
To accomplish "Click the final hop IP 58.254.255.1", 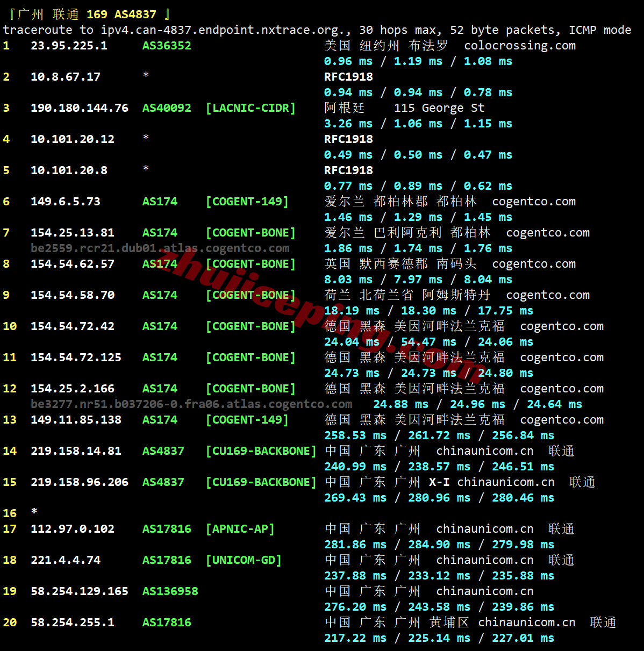I will coord(73,623).
